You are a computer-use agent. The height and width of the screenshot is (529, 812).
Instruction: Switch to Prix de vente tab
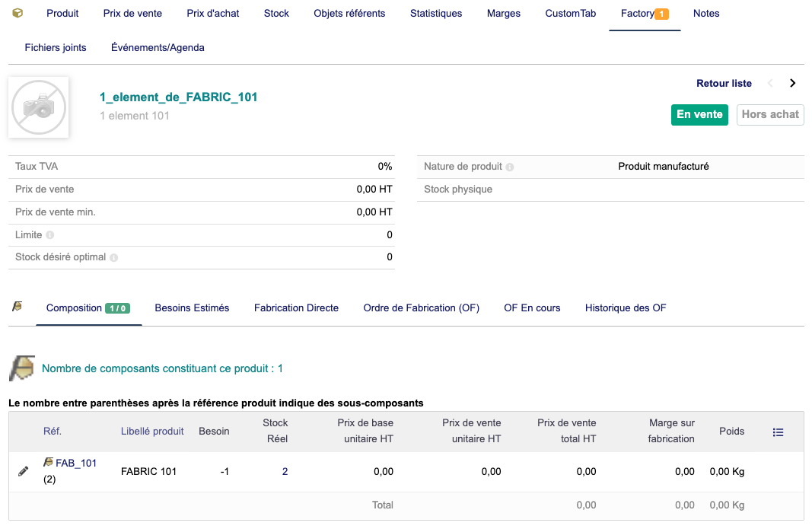[132, 14]
